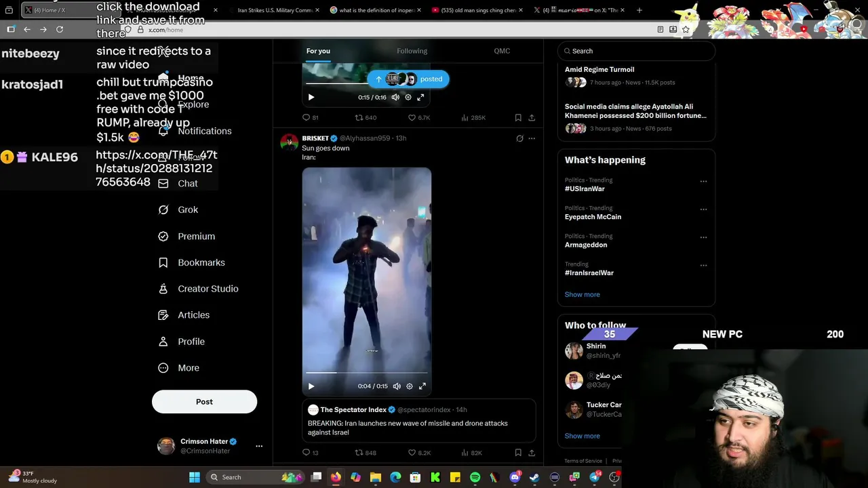Play the 0:15 / 0:16 video

[x=311, y=97]
